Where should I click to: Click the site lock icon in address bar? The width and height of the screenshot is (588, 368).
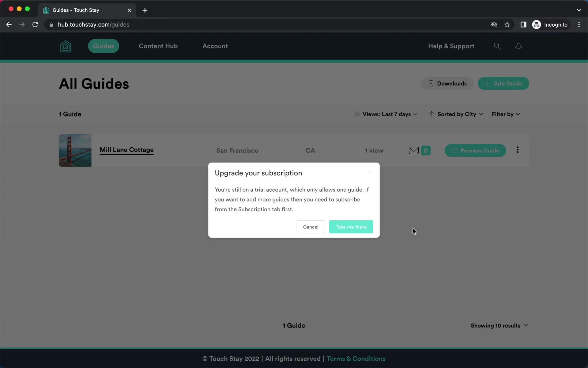(x=51, y=25)
